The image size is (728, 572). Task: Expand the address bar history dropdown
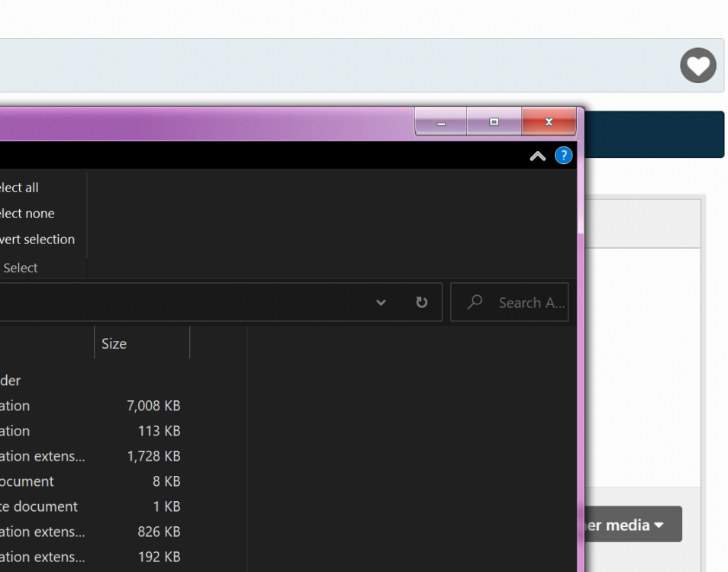click(x=381, y=303)
